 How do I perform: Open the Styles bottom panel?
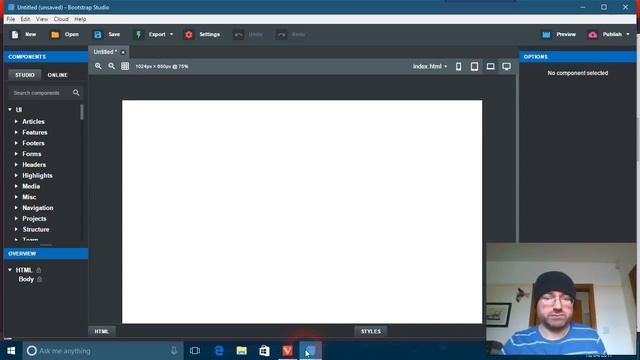coord(371,331)
